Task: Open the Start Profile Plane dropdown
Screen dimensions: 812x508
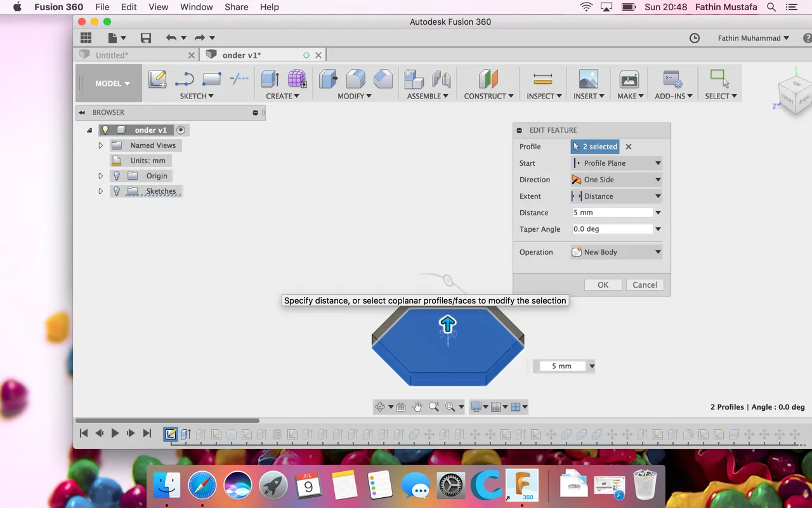Action: tap(617, 163)
